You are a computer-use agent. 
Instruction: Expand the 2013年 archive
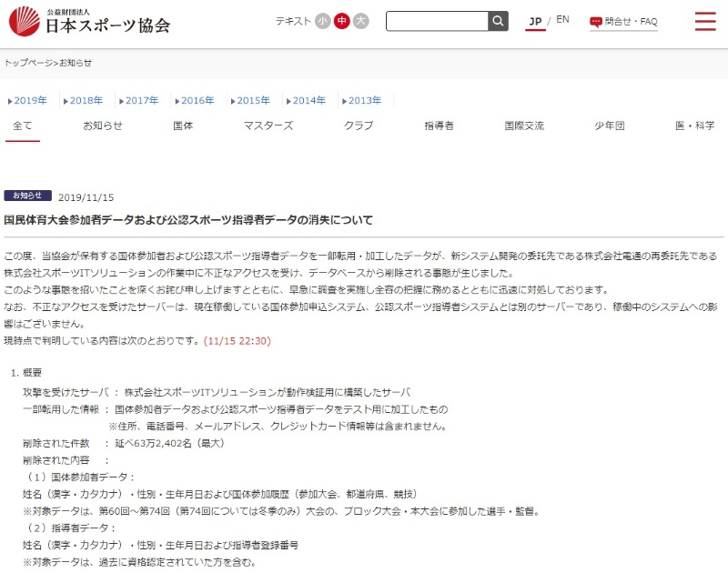363,100
